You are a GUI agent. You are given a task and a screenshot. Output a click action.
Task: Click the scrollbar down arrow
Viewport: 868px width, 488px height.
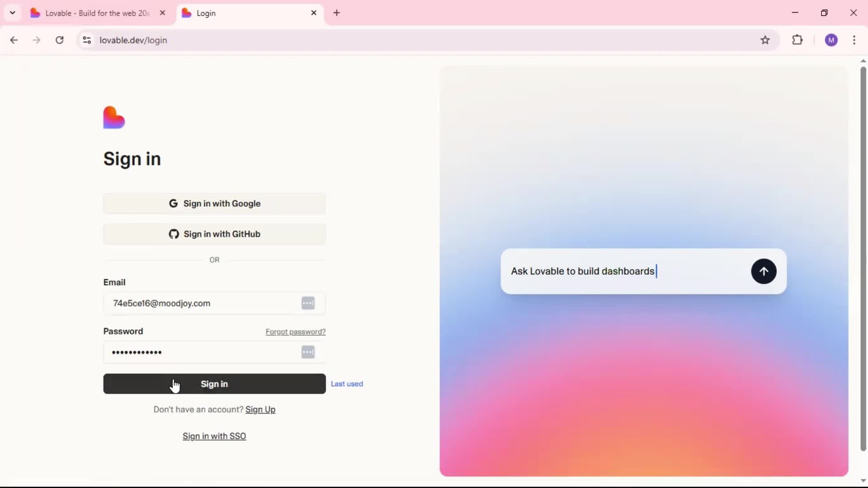[863, 481]
